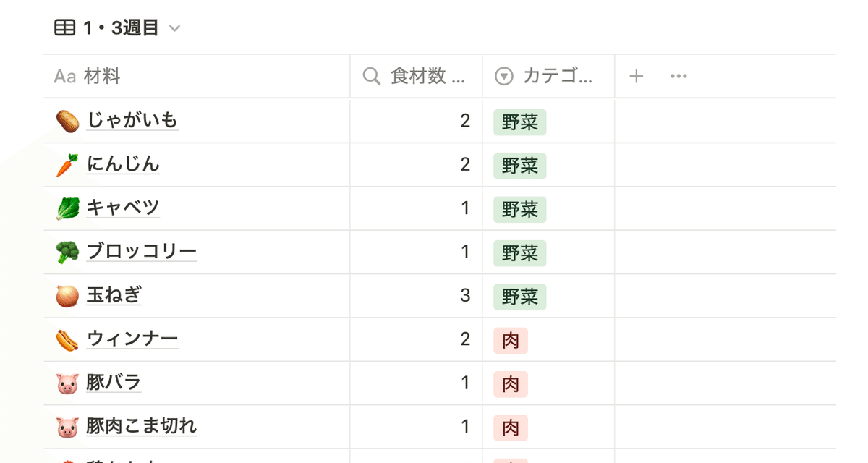Click the carrot icon beside にんじん
868x463 pixels.
tap(67, 165)
